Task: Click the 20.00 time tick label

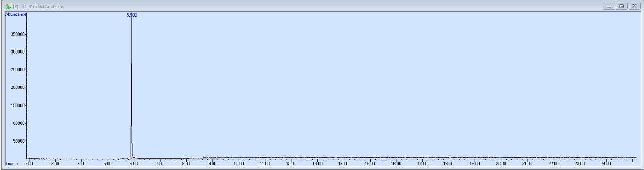Action: tap(501, 164)
